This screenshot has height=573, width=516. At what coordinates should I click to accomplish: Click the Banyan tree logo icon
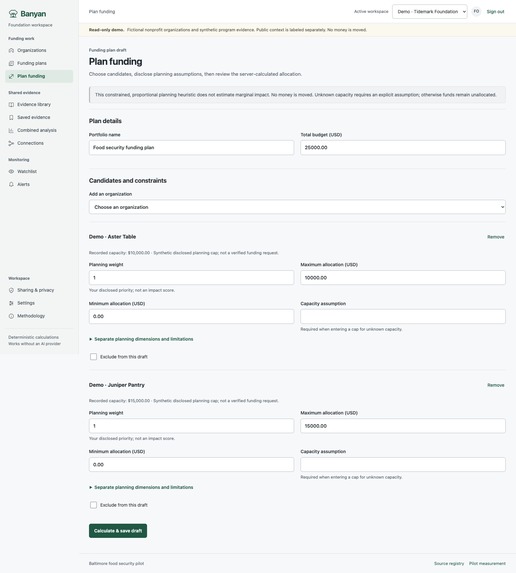[13, 14]
